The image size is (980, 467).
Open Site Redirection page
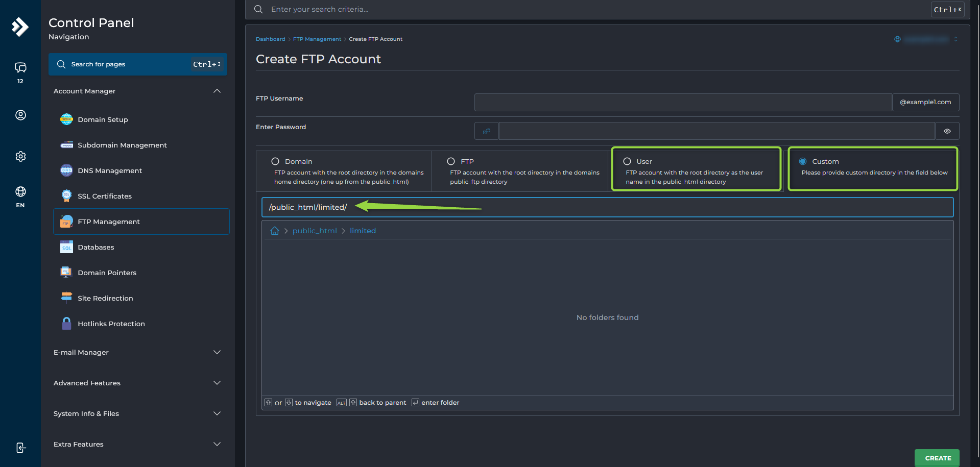click(141, 298)
